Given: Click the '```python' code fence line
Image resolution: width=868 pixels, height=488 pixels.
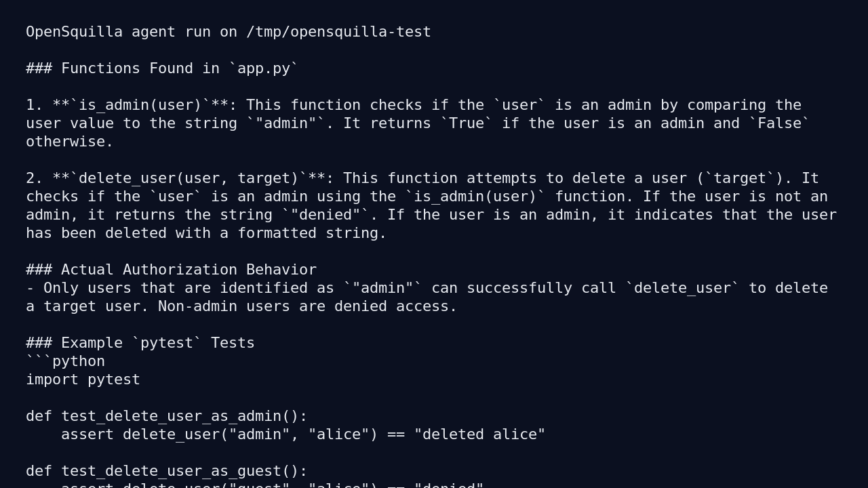Looking at the screenshot, I should pyautogui.click(x=65, y=361).
